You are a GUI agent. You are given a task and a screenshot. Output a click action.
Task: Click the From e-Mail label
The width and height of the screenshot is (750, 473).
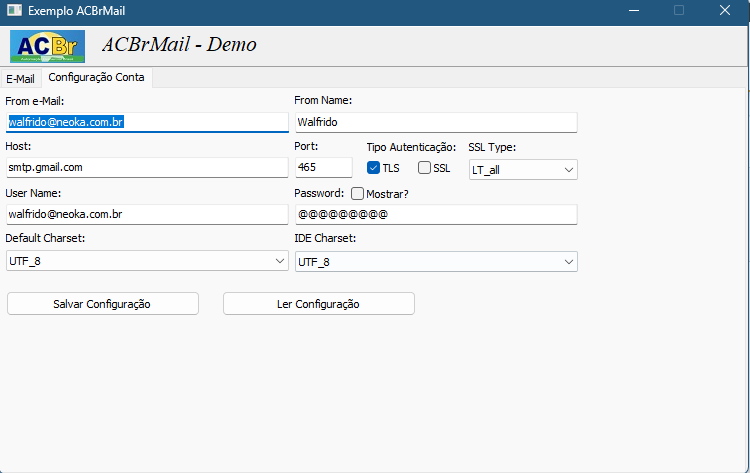pyautogui.click(x=34, y=101)
